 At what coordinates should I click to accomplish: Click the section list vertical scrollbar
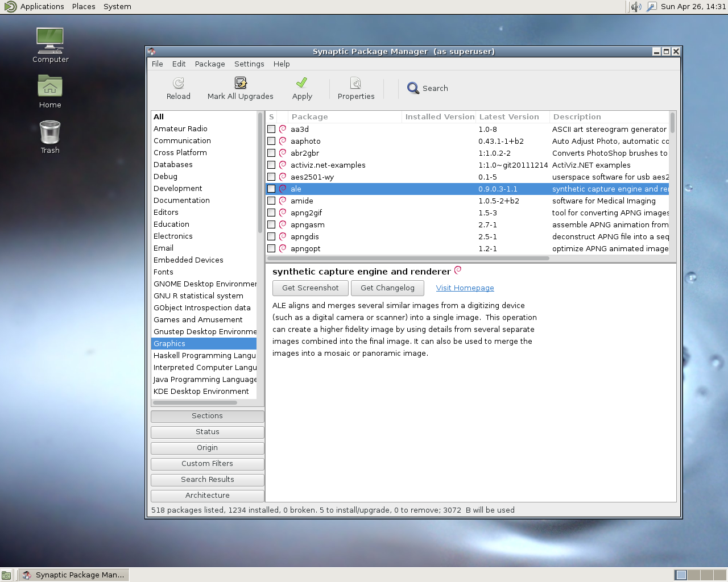pos(260,173)
